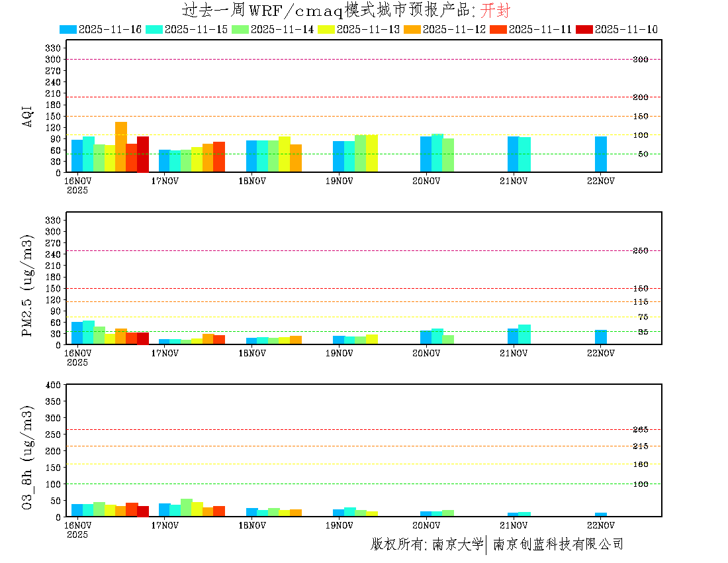
Task: Click the 南京大学 copyright text
Action: tap(457, 544)
